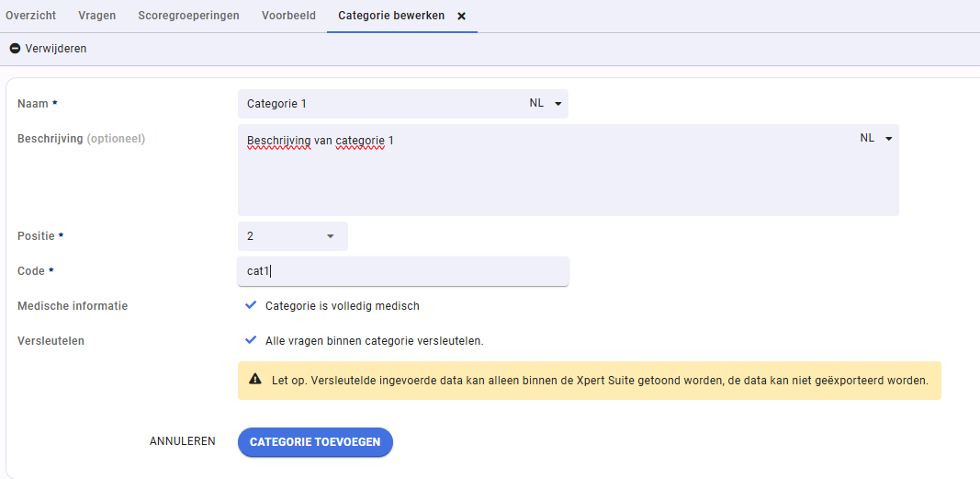The image size is (980, 479).
Task: Click the Annuleren button
Action: coord(183,441)
